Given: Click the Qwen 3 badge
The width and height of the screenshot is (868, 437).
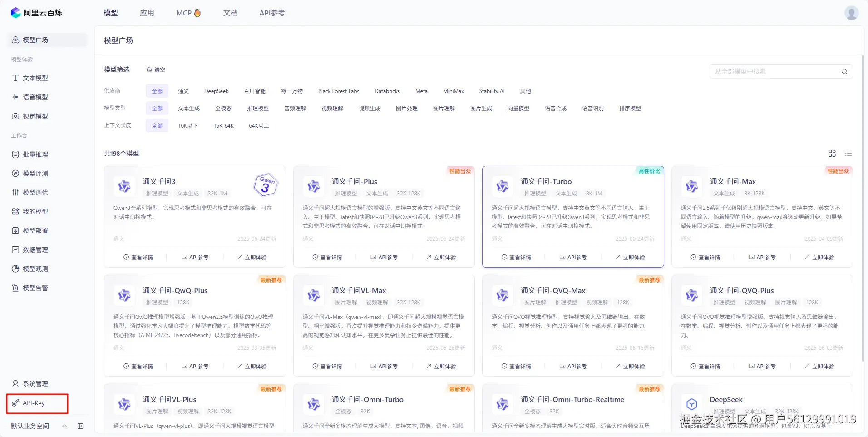Looking at the screenshot, I should pyautogui.click(x=266, y=184).
